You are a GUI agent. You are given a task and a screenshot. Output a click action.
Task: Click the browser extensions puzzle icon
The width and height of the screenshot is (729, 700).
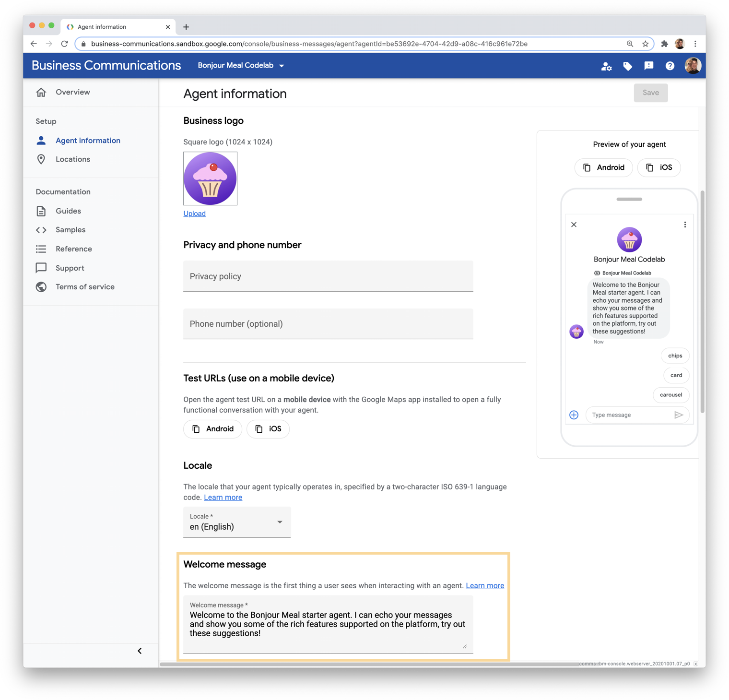(x=664, y=44)
